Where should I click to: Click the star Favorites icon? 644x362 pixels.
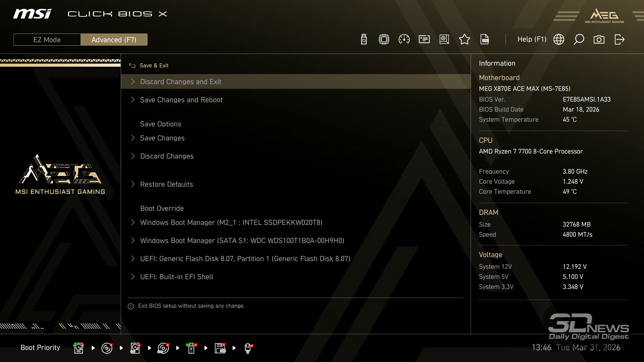click(464, 40)
